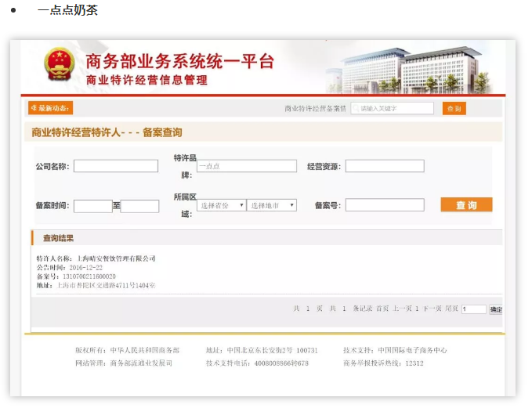Click the 特许品牌 brand field containing 一点点
This screenshot has width=532, height=408.
[x=246, y=166]
